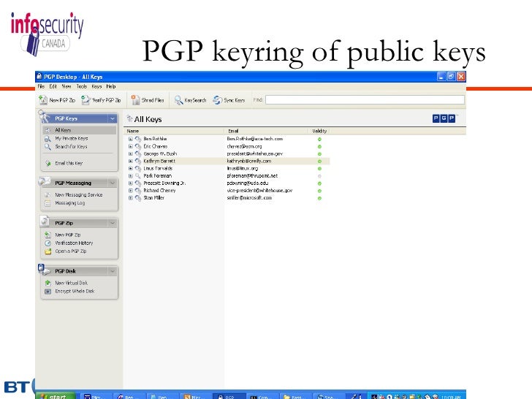Select All Keys in the sidebar
532x399 pixels.
click(80, 130)
